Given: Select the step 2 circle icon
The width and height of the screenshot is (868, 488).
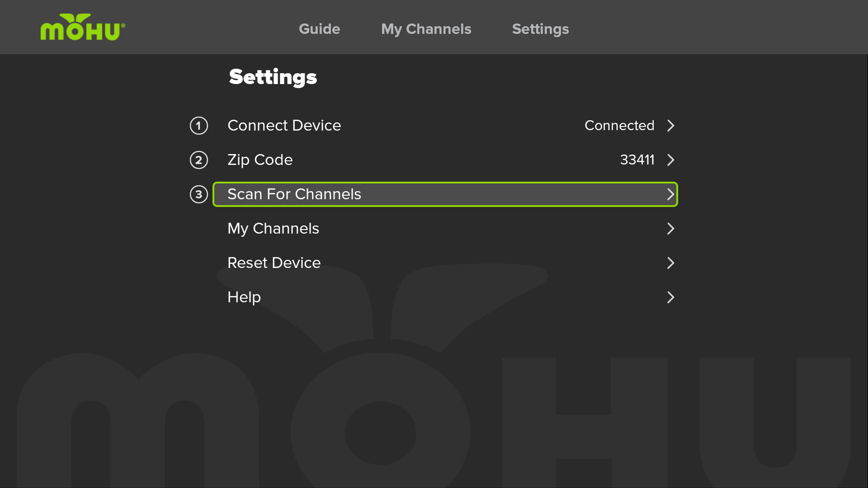Looking at the screenshot, I should tap(199, 160).
